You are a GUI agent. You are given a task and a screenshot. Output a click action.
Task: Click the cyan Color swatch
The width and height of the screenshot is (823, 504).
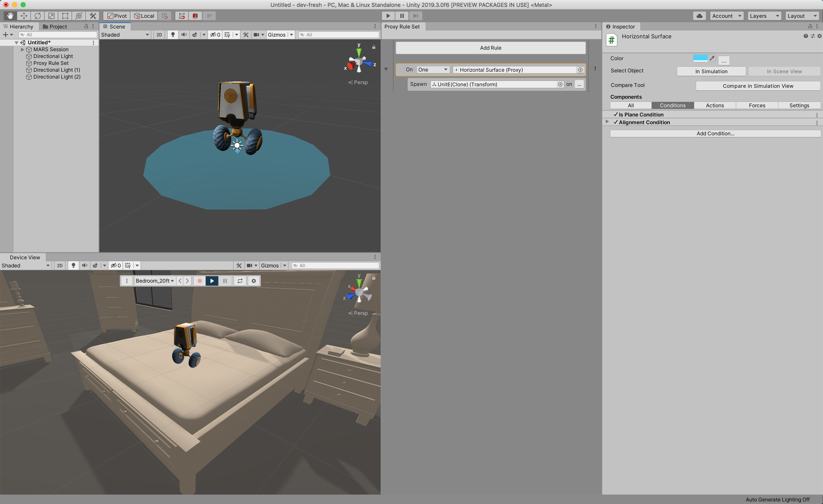[700, 58]
